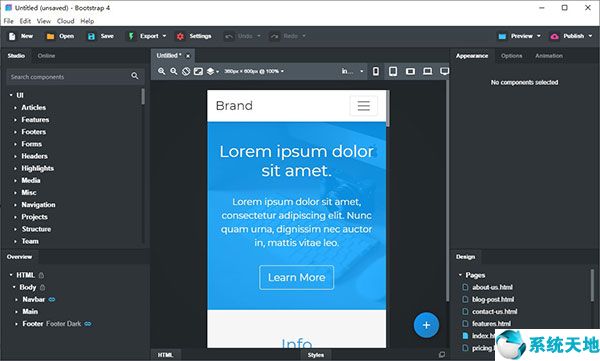
Task: Switch to phone portrait preview
Action: [x=376, y=71]
